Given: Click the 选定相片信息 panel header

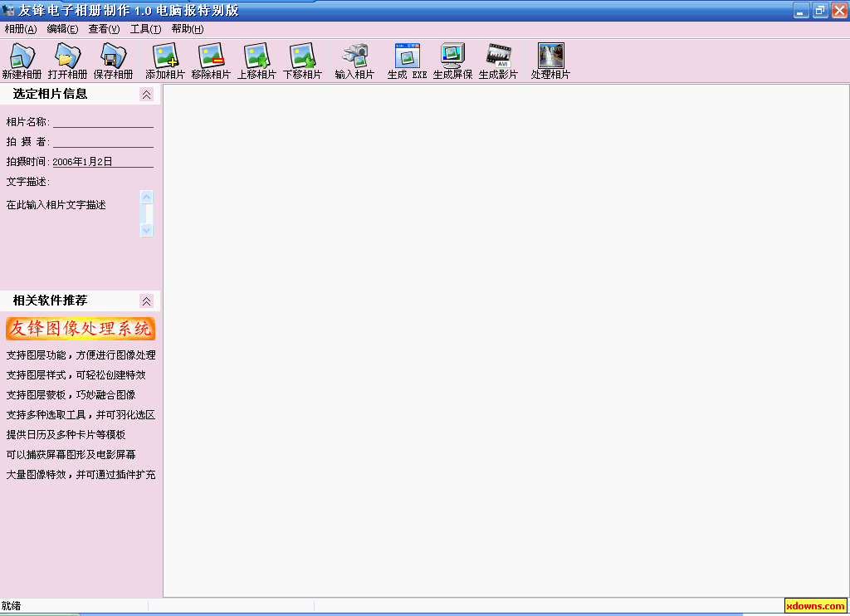Looking at the screenshot, I should pyautogui.click(x=81, y=95).
